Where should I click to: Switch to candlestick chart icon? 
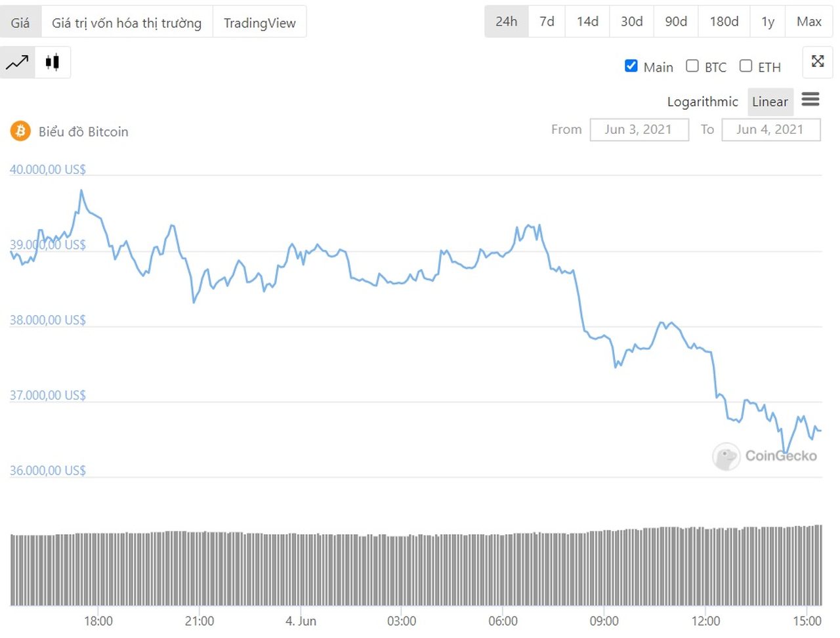52,62
